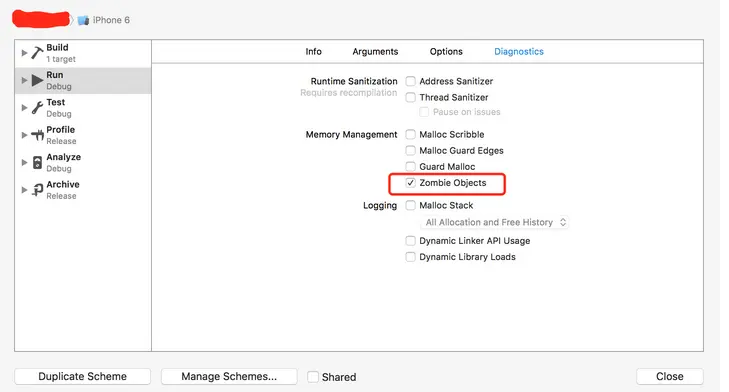Expand the Build action
The height and width of the screenshot is (392, 729).
[24, 53]
